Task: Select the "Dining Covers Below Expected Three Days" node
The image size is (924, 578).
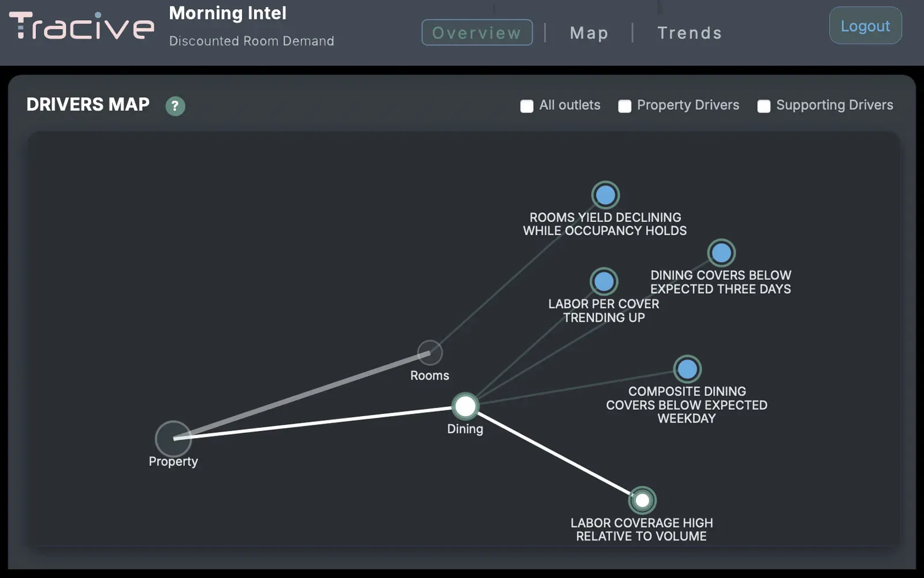Action: click(721, 253)
